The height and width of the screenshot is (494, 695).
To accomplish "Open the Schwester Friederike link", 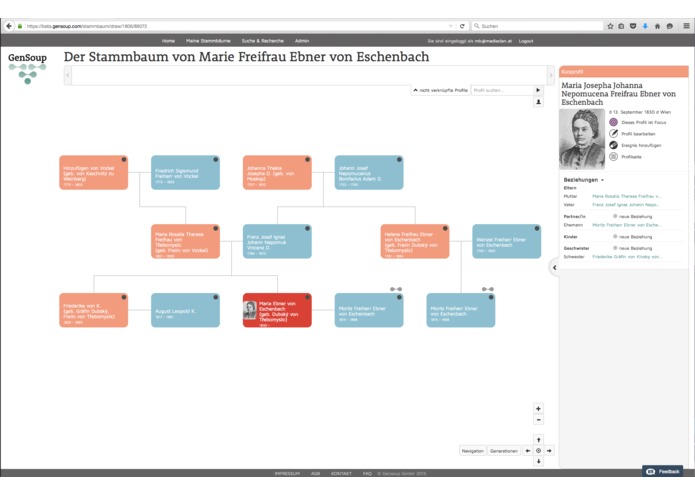I will click(x=627, y=257).
